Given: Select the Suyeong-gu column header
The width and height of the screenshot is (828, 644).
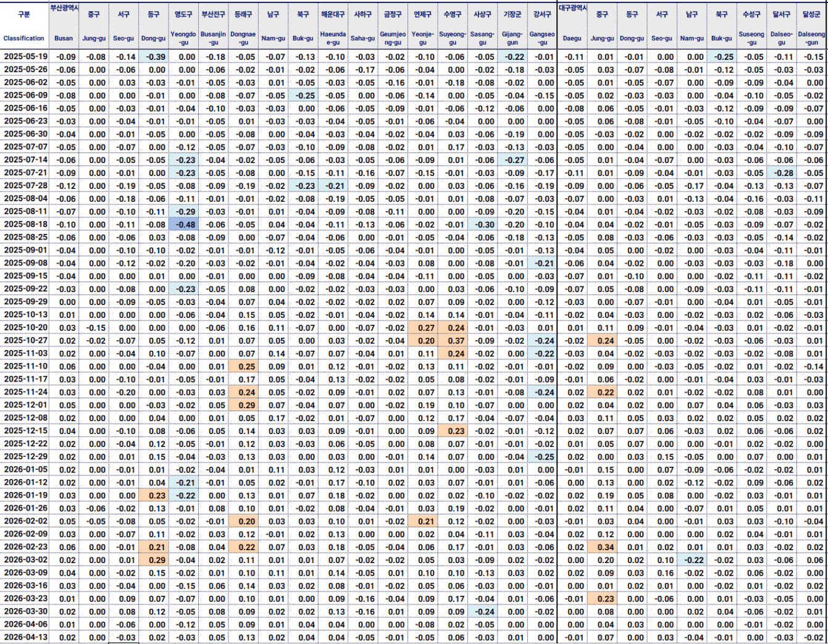Looking at the screenshot, I should pos(453,38).
